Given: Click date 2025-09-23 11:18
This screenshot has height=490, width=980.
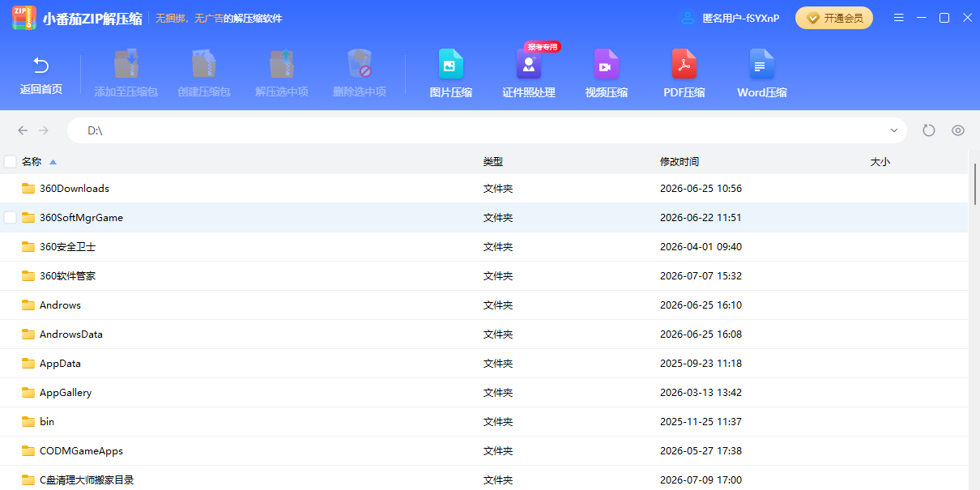Looking at the screenshot, I should click(701, 364).
